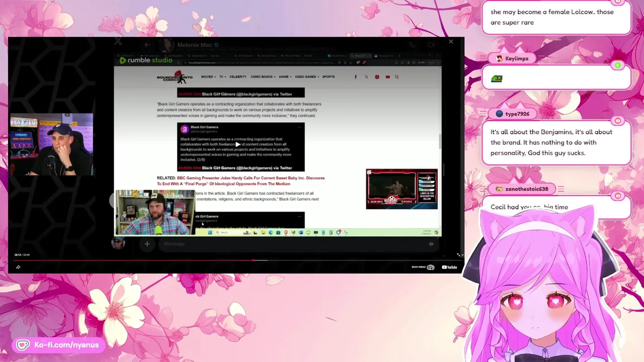Click the sidebar wrestling video thumbnail
Image resolution: width=644 pixels, height=362 pixels.
[401, 189]
